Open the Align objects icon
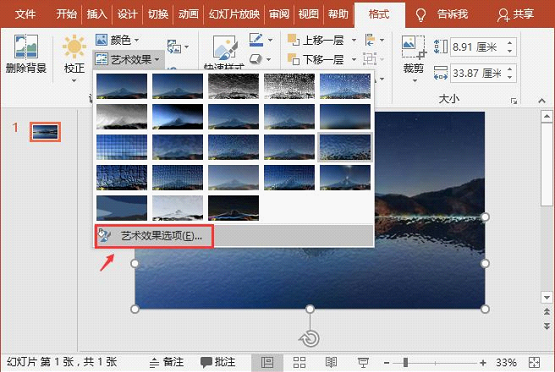The width and height of the screenshot is (555, 372). (x=370, y=40)
